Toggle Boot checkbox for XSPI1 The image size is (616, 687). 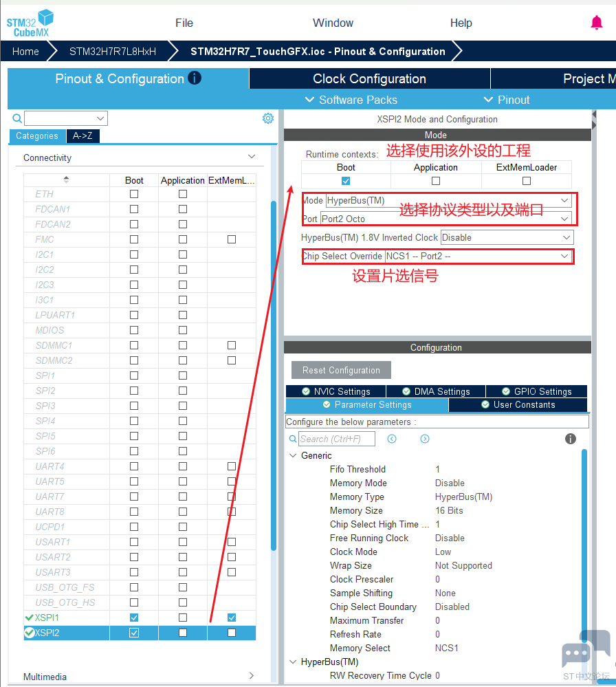pyautogui.click(x=134, y=618)
